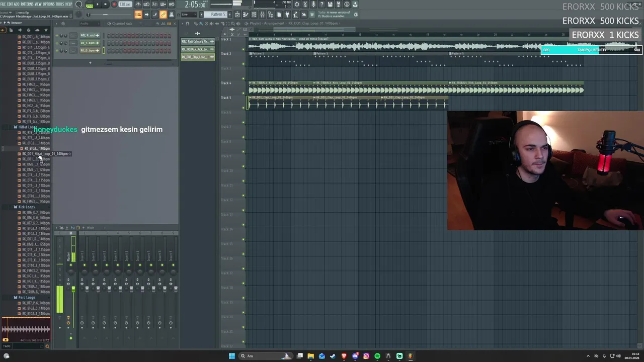Toggle the Browser view icon in toolbar
Screen dimensions: 644x362
pyautogui.click(x=271, y=14)
